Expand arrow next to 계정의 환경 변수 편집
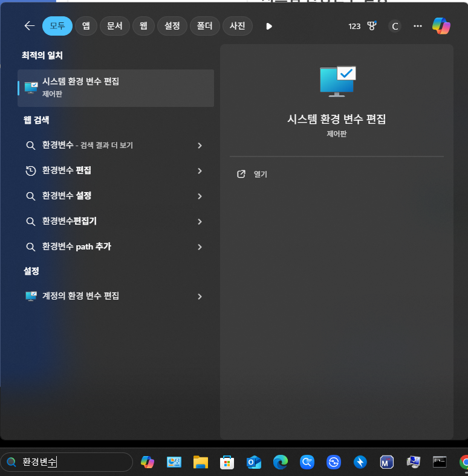 click(x=200, y=296)
